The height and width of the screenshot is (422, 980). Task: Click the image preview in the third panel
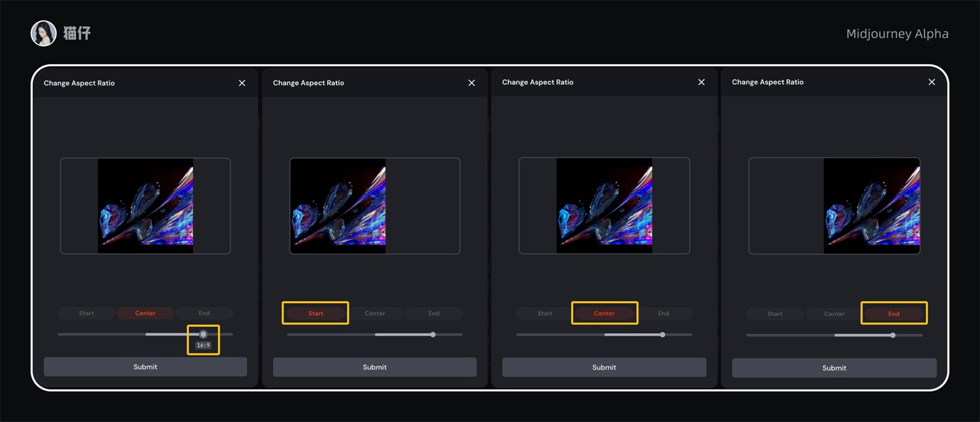(x=604, y=206)
